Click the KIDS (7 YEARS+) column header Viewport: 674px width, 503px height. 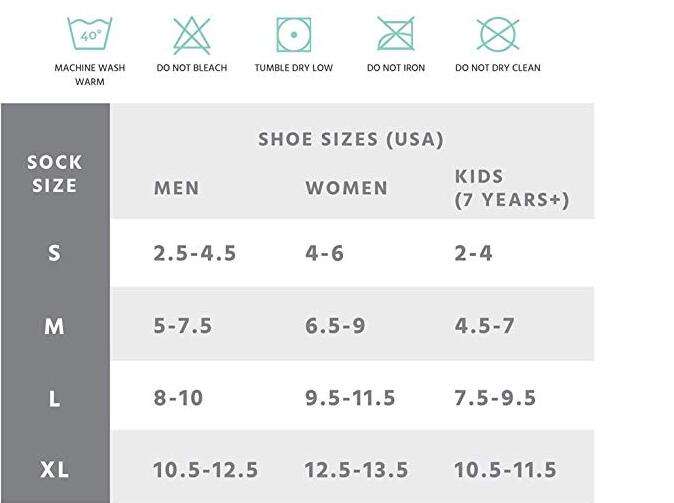point(512,188)
